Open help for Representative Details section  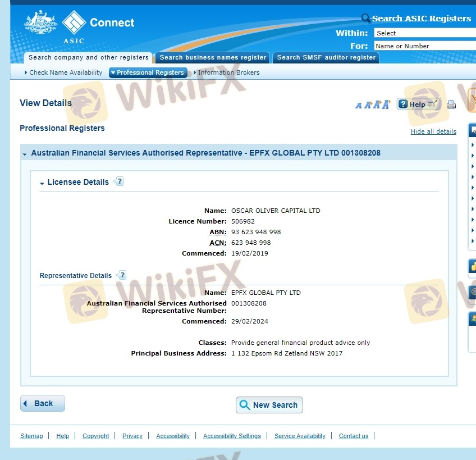point(122,275)
